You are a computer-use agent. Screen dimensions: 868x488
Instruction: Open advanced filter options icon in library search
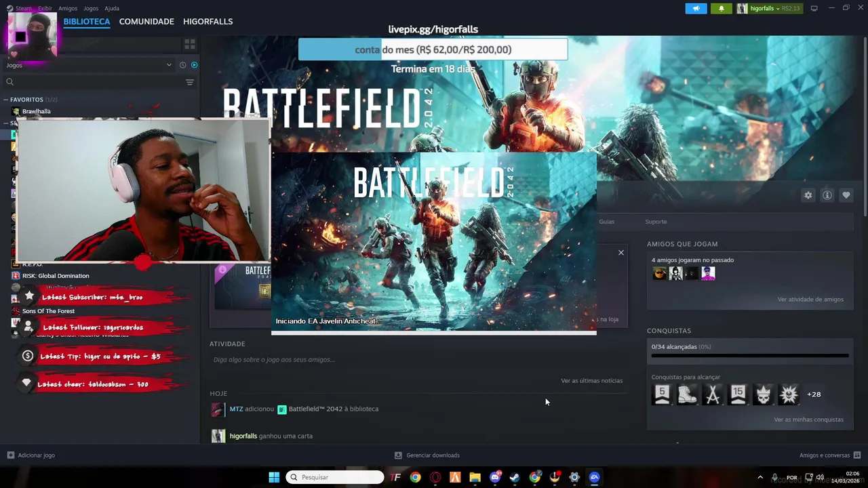pos(190,82)
